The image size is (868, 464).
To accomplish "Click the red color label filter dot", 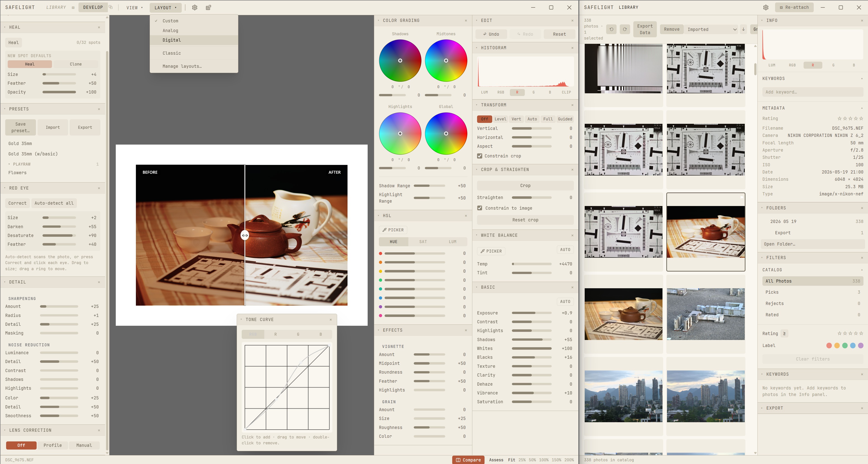I will [829, 345].
